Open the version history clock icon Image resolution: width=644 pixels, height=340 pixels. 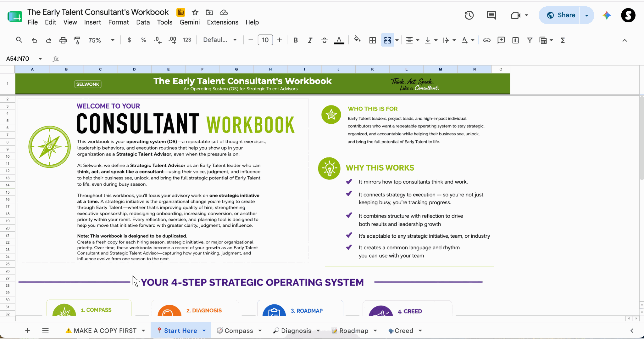[x=469, y=15]
